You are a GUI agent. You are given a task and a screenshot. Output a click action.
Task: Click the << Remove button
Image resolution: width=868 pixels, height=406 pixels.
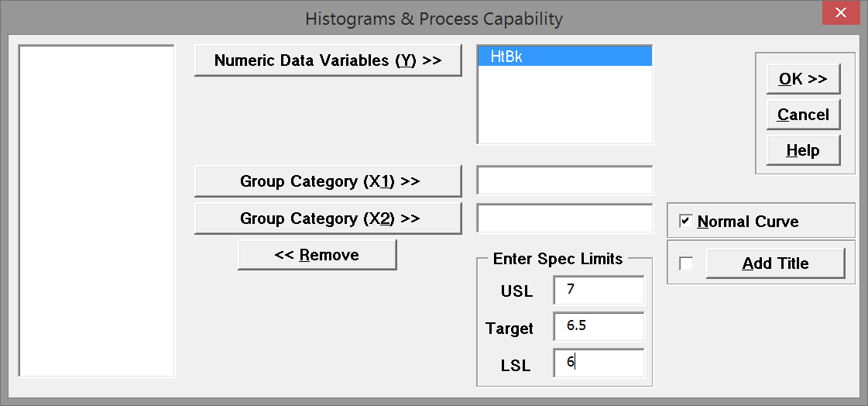317,255
